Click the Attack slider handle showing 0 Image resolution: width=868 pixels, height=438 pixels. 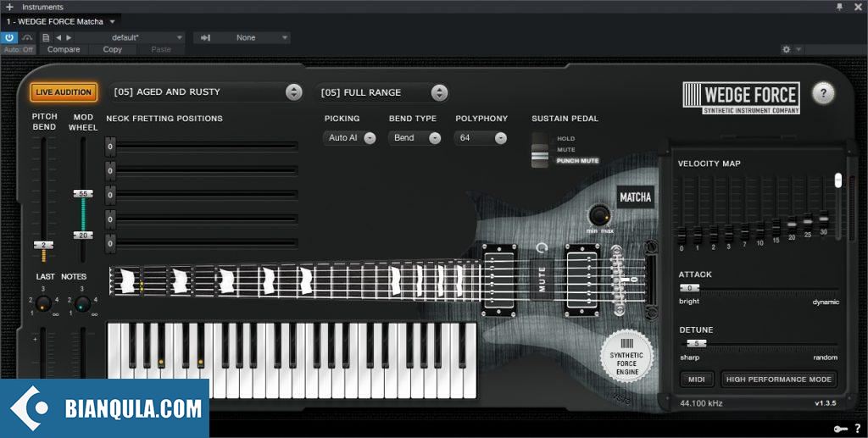tap(689, 288)
